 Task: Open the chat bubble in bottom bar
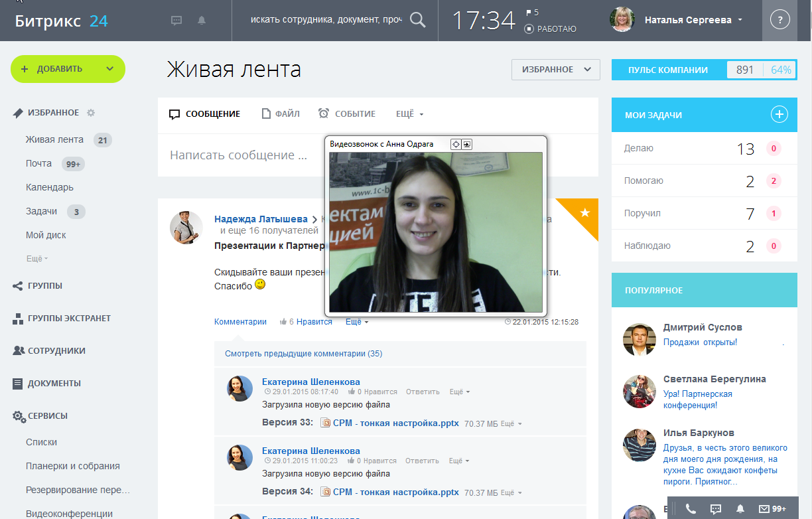[716, 509]
